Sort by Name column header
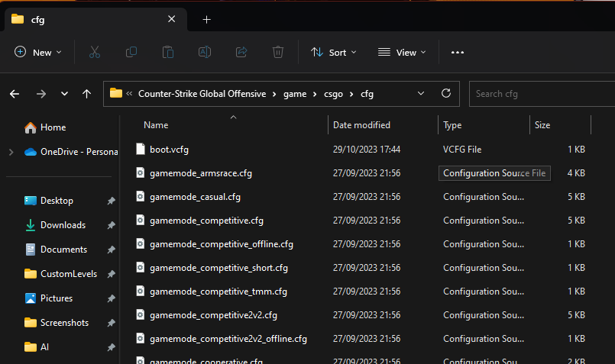The height and width of the screenshot is (364, 615). click(156, 125)
